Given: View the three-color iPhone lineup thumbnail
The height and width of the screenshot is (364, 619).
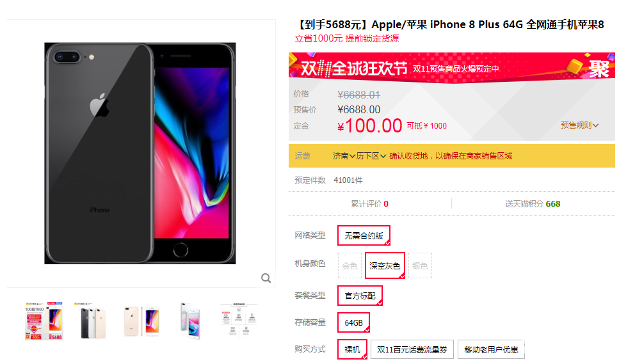Looking at the screenshot, I should 93,321.
